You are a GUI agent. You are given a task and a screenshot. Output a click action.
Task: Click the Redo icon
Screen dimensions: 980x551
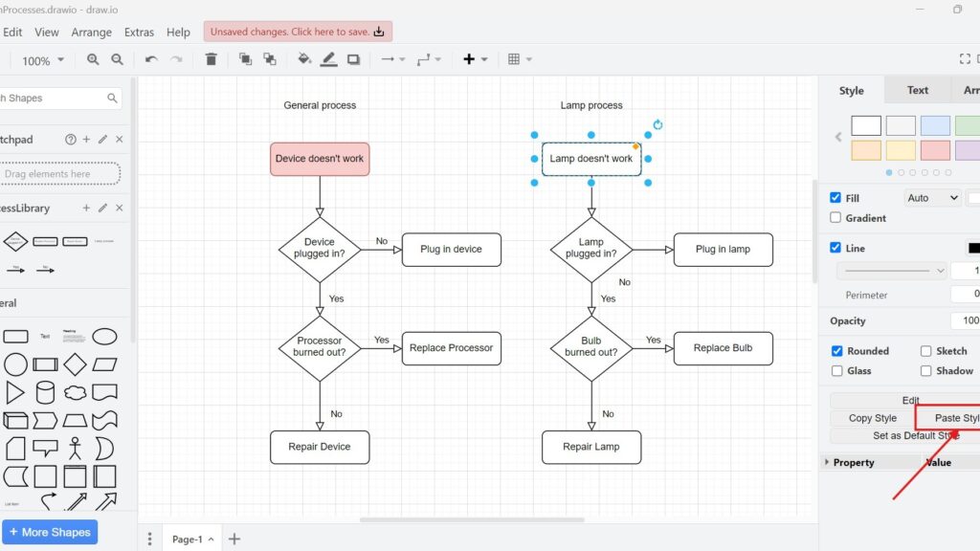pyautogui.click(x=175, y=58)
